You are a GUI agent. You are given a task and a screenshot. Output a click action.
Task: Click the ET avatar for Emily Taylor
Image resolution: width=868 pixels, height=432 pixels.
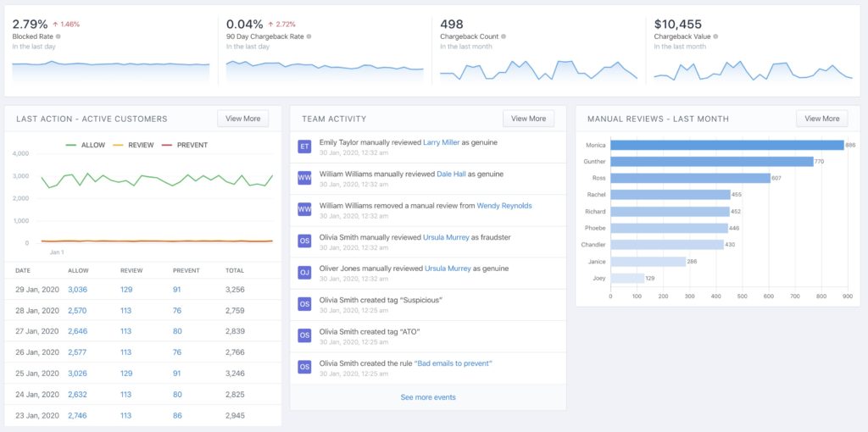pos(304,147)
